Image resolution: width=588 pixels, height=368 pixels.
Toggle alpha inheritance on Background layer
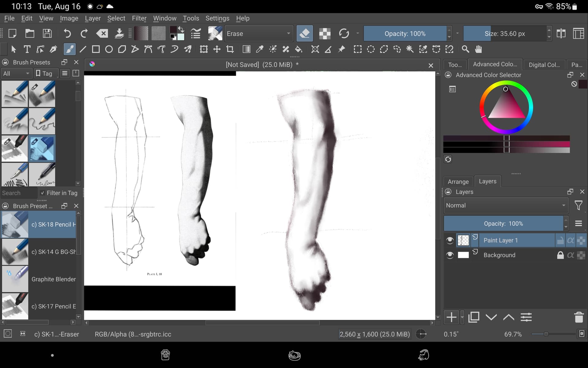(571, 255)
